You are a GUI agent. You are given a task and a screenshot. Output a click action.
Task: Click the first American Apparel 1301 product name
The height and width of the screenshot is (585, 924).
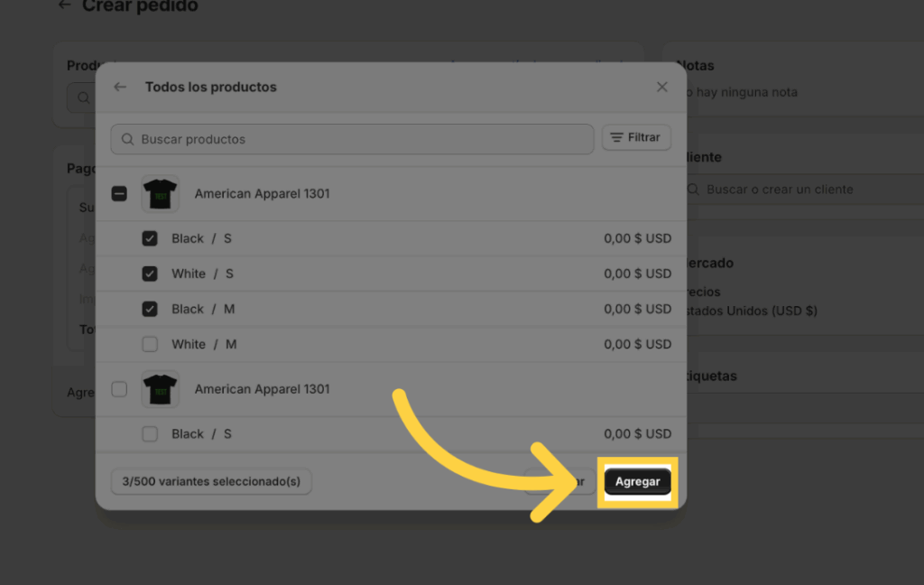(x=262, y=194)
